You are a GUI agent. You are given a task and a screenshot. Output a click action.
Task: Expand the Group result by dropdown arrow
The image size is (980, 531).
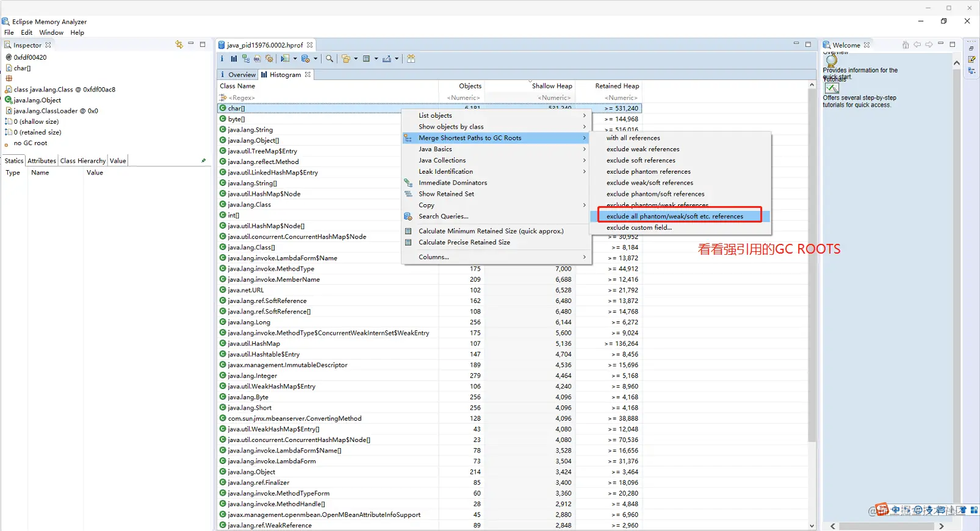click(356, 59)
